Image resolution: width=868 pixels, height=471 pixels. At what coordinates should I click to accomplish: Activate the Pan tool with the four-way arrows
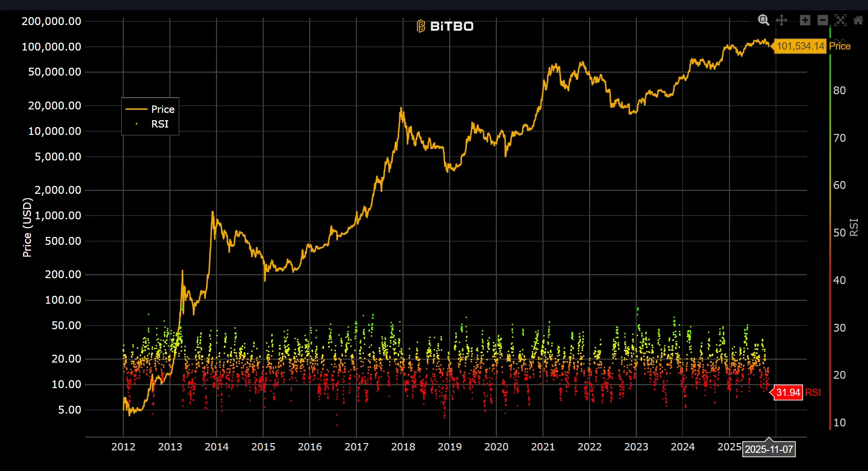[x=782, y=20]
